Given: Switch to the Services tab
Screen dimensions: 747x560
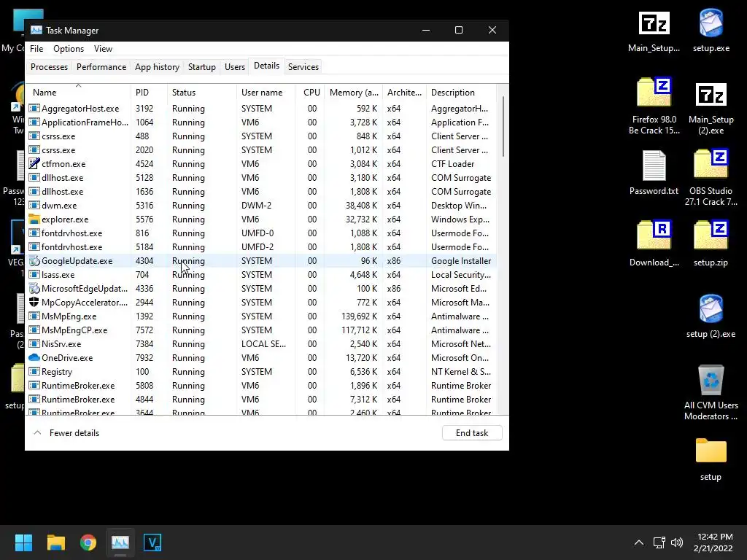Looking at the screenshot, I should click(303, 67).
